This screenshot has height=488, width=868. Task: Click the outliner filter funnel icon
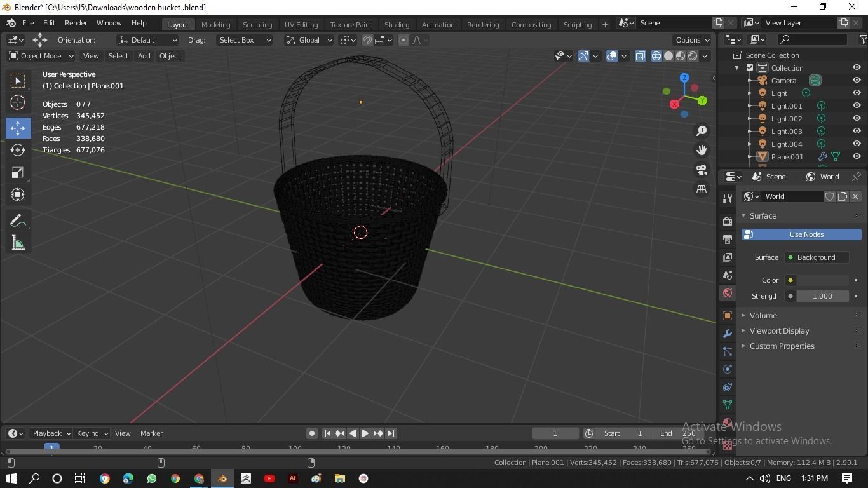(x=863, y=39)
